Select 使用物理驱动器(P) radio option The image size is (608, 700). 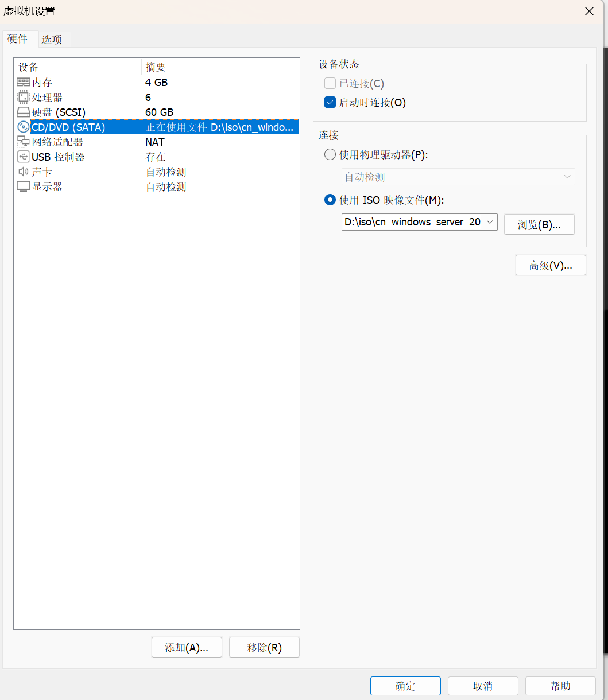click(330, 155)
